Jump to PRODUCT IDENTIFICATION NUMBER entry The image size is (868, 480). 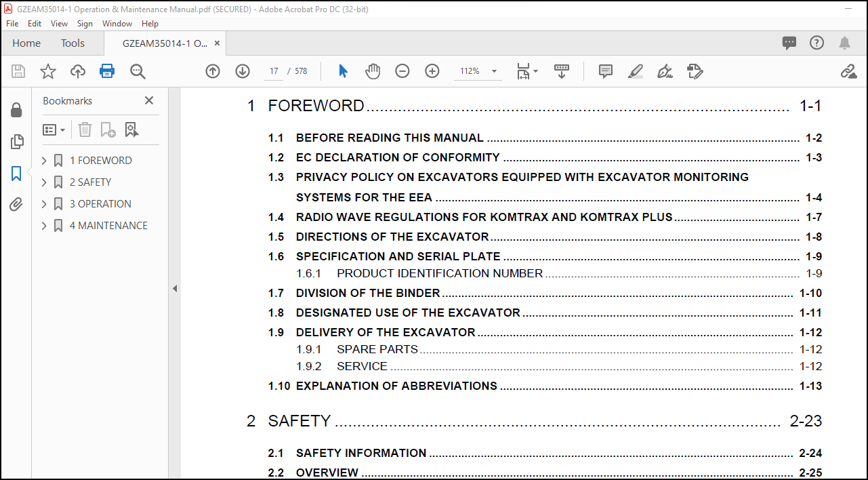coord(440,273)
